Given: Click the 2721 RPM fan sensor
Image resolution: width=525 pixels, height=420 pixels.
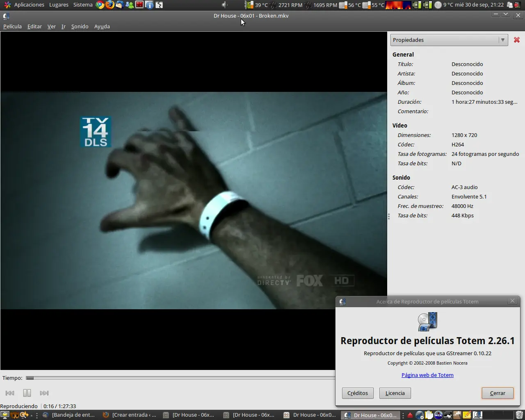Looking at the screenshot, I should click(286, 5).
